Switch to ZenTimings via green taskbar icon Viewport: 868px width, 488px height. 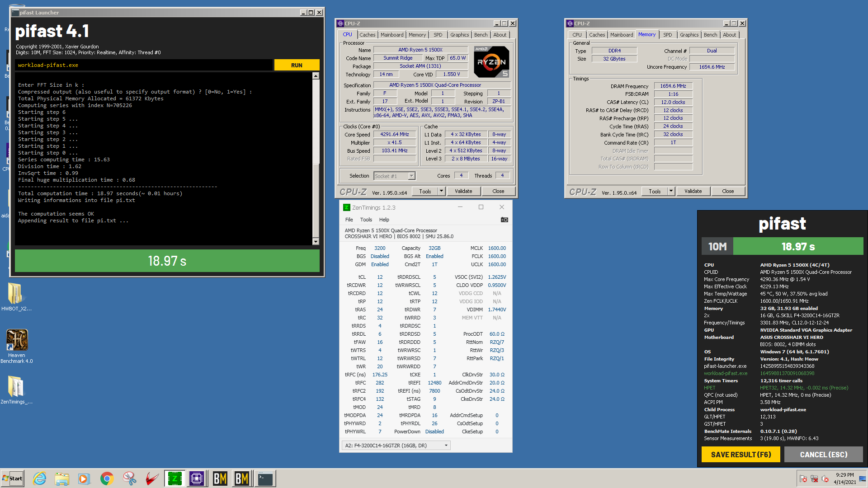pyautogui.click(x=175, y=479)
